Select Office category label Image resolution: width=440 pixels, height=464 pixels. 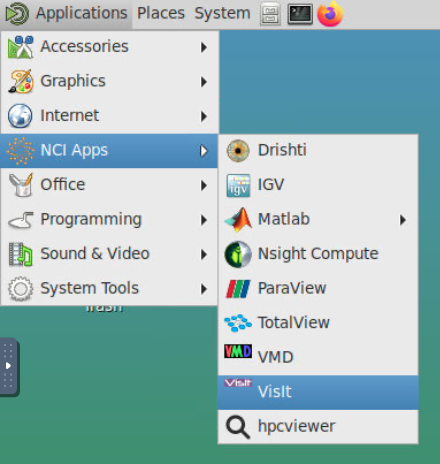(x=63, y=184)
